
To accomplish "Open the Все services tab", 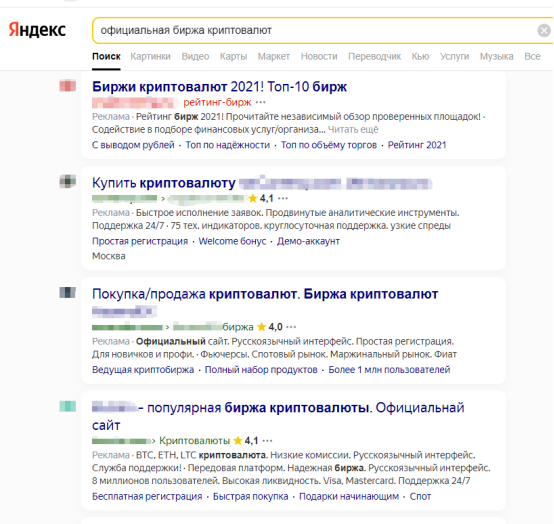I will click(x=532, y=57).
